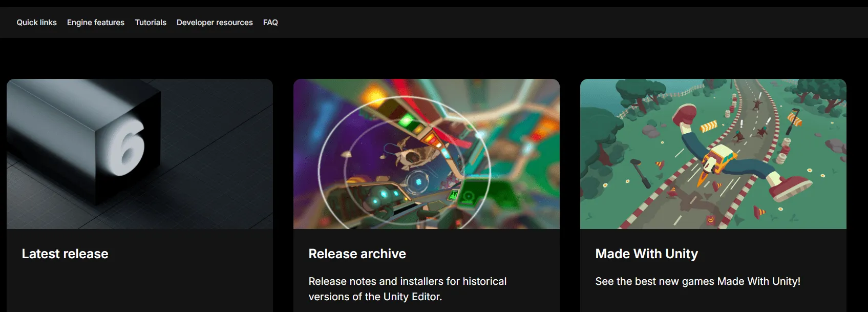The image size is (868, 312).
Task: Click the Unity 6 block thumbnail image
Action: point(140,154)
